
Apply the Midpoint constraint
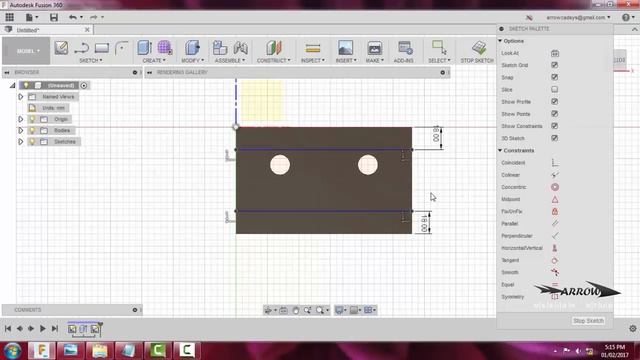pos(555,199)
